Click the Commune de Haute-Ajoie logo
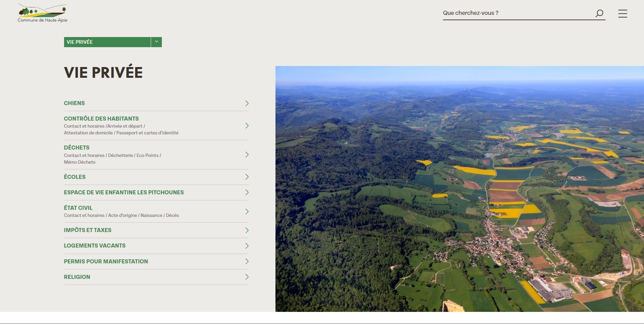Image resolution: width=644 pixels, height=324 pixels. click(42, 13)
